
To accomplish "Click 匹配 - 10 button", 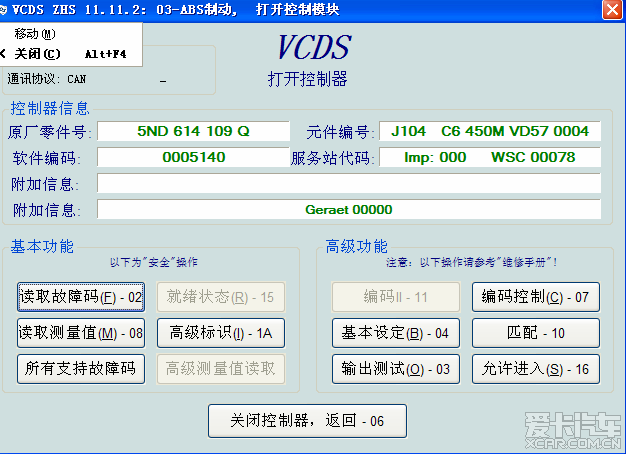I will click(536, 333).
